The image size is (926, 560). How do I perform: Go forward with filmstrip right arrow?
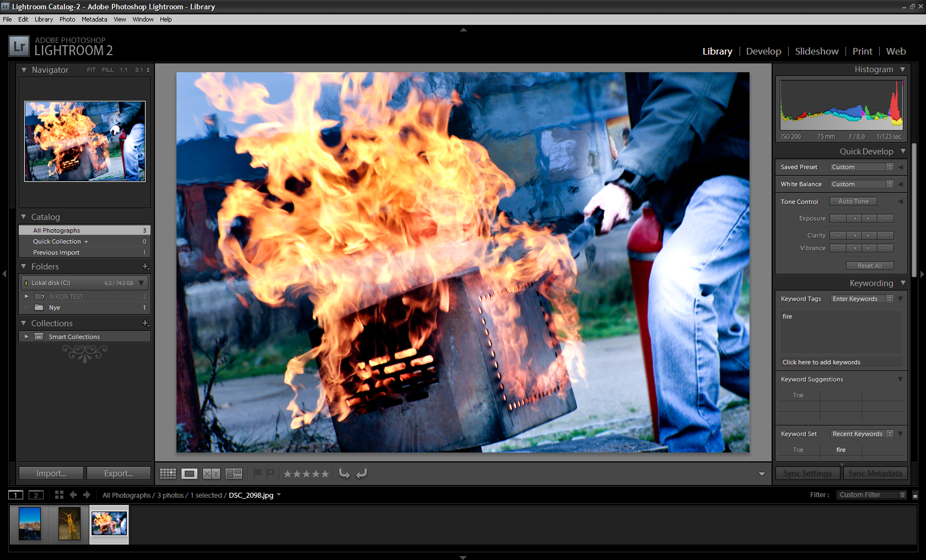pos(87,495)
